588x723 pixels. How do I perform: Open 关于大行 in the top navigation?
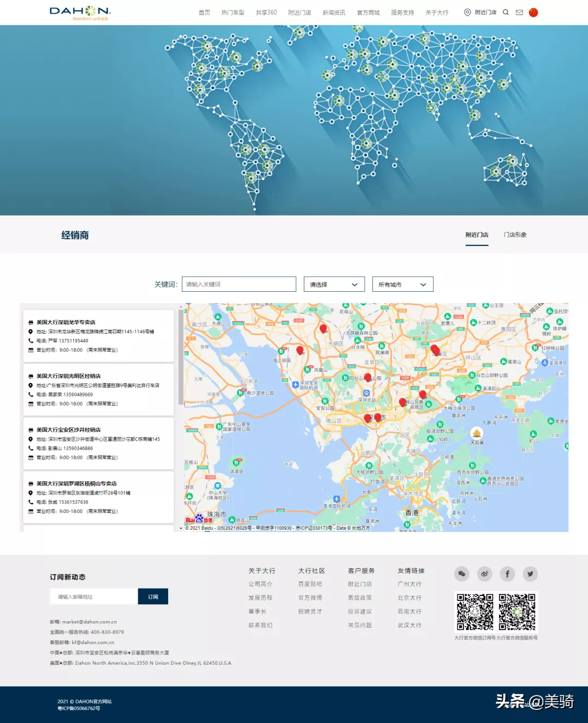point(437,13)
